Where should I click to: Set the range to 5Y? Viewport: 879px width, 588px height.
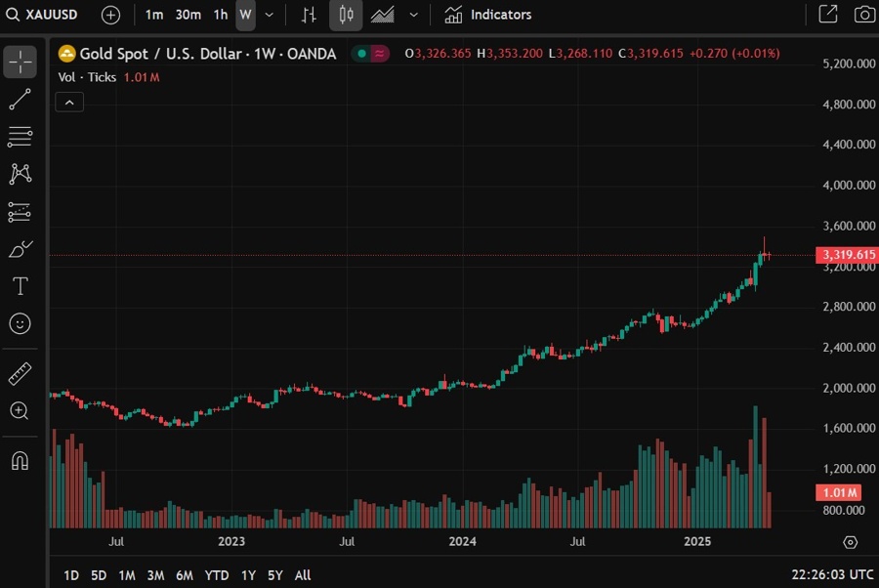pyautogui.click(x=275, y=575)
